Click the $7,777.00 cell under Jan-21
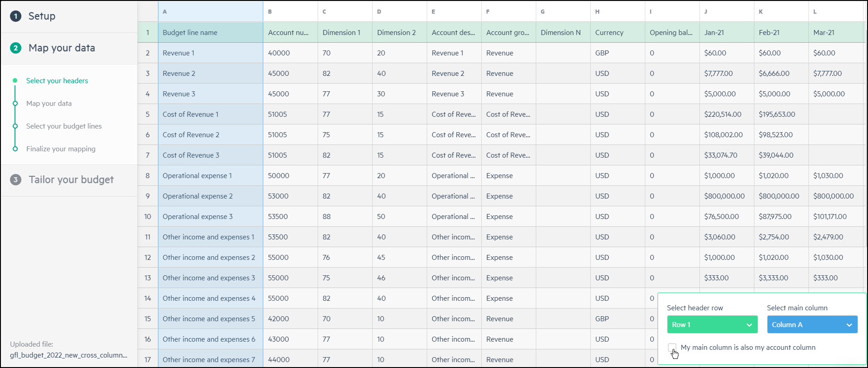The width and height of the screenshot is (868, 368). (x=727, y=73)
